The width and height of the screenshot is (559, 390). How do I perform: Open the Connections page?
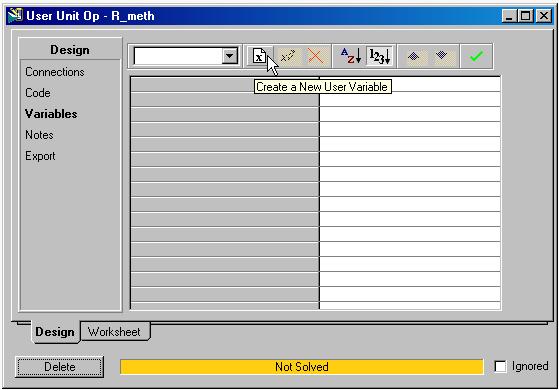(55, 72)
